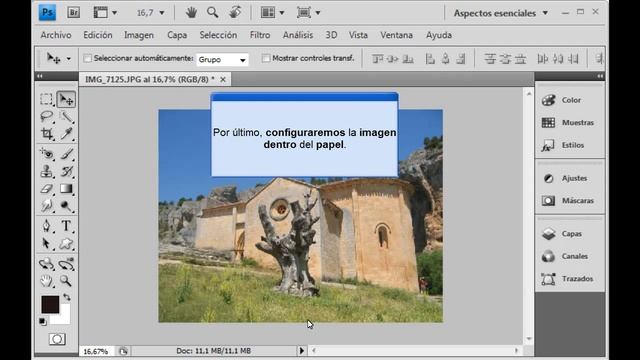
Task: Expand the right panel dock arrows
Action: pos(600,76)
